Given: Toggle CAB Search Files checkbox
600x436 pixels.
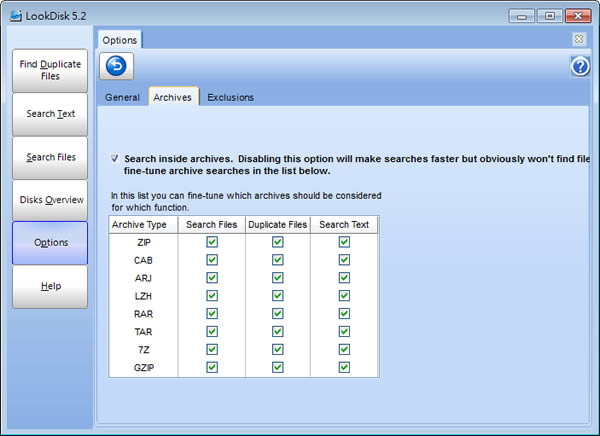Looking at the screenshot, I should (x=212, y=260).
